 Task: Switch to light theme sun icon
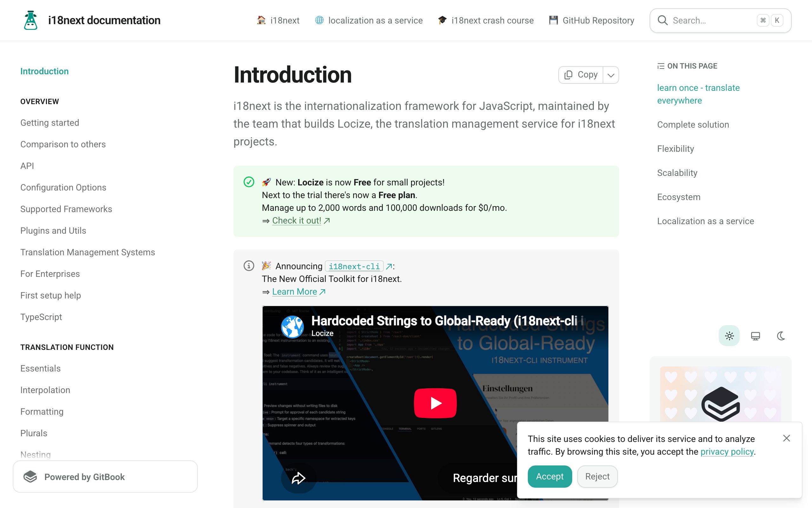click(x=729, y=336)
